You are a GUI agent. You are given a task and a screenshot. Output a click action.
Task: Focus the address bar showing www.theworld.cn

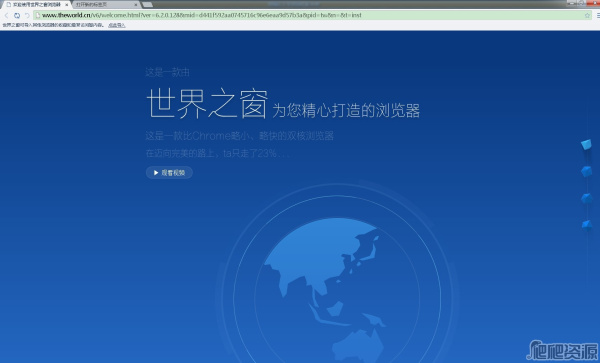point(312,15)
